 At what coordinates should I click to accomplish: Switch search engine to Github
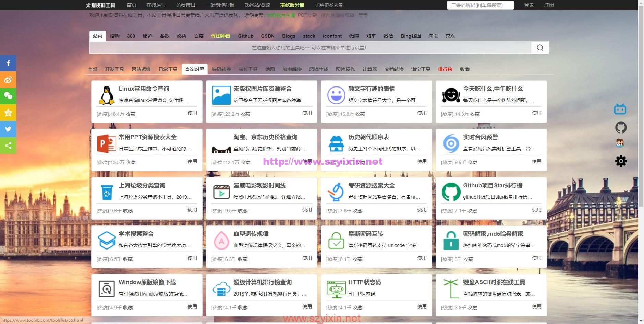pyautogui.click(x=246, y=36)
